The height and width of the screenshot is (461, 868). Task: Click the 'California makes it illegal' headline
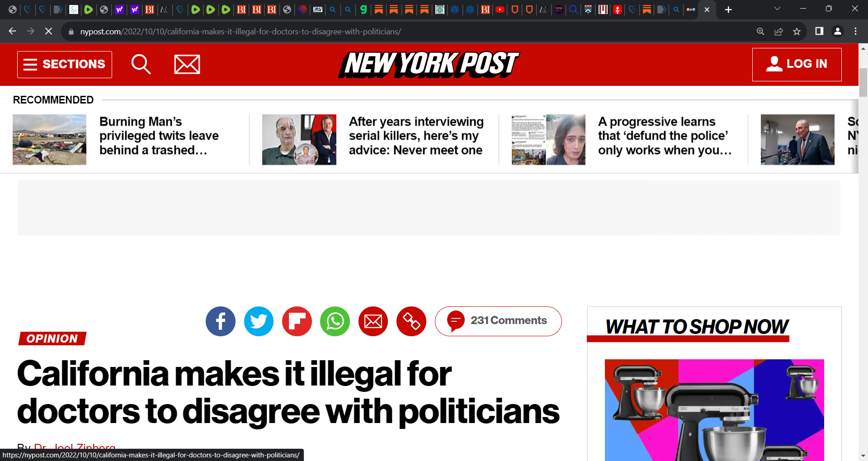tap(288, 393)
